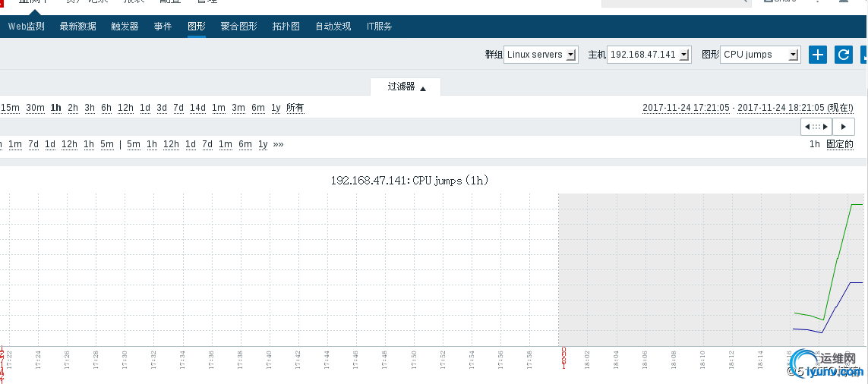The image size is (868, 384).
Task: Add graph to favourites with plus icon
Action: 818,54
